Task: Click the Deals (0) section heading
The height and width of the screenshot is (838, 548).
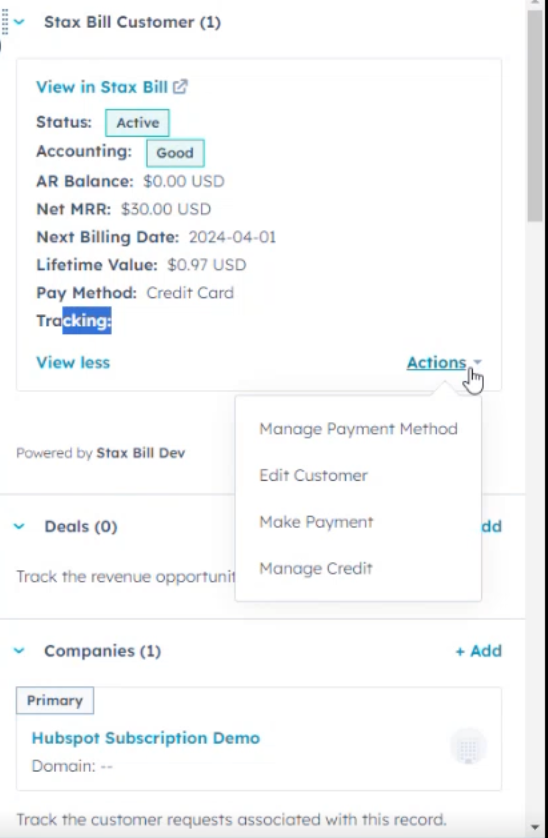Action: pyautogui.click(x=81, y=526)
